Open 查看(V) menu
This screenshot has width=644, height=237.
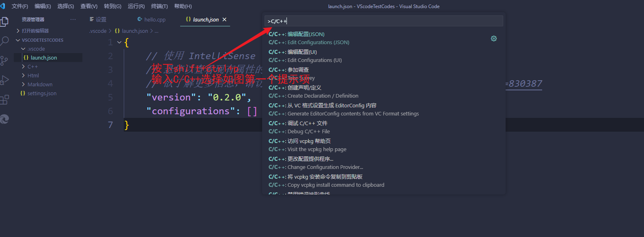coord(89,6)
